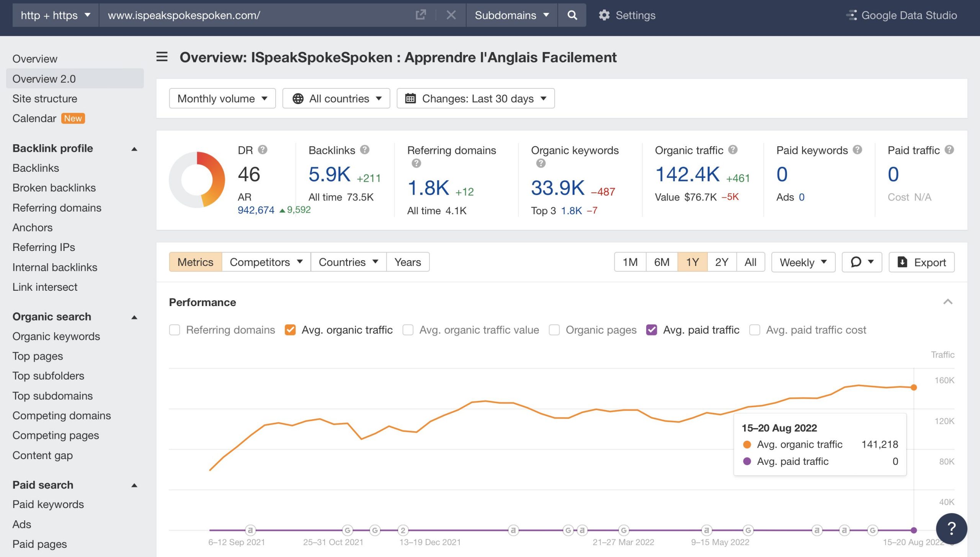Open Settings gear icon
This screenshot has height=557, width=980.
click(x=604, y=15)
